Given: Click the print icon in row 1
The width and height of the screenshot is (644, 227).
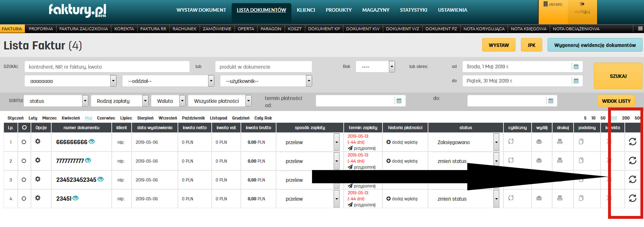Looking at the screenshot, I should (x=560, y=142).
